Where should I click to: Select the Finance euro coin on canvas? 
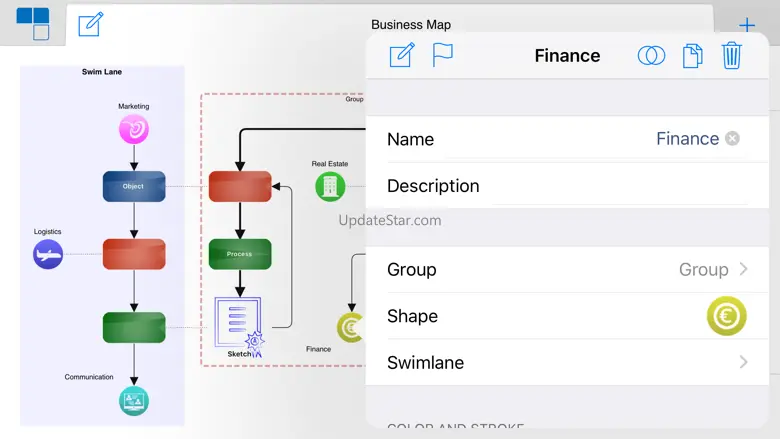tap(351, 327)
